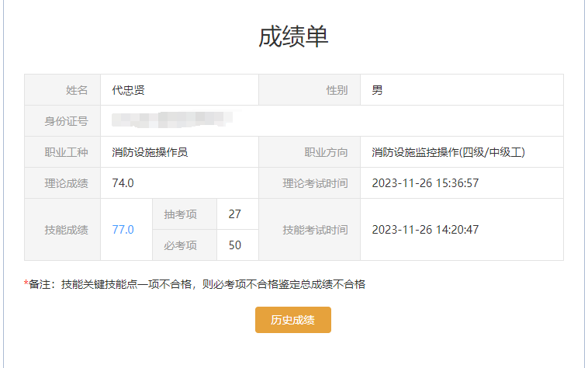The width and height of the screenshot is (588, 368).
Task: Click the 理论考试时间 label cell
Action: 310,183
